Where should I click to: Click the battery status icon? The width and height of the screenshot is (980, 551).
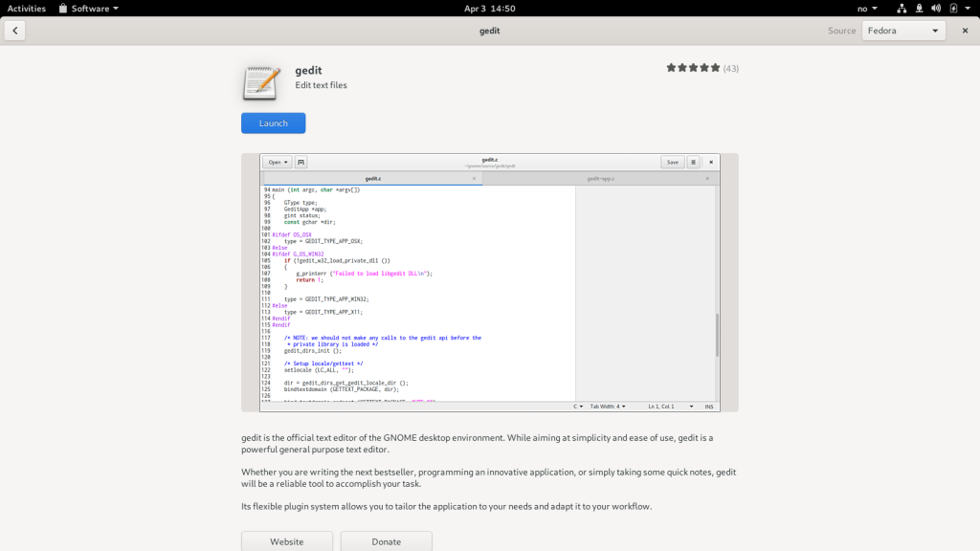tap(953, 8)
